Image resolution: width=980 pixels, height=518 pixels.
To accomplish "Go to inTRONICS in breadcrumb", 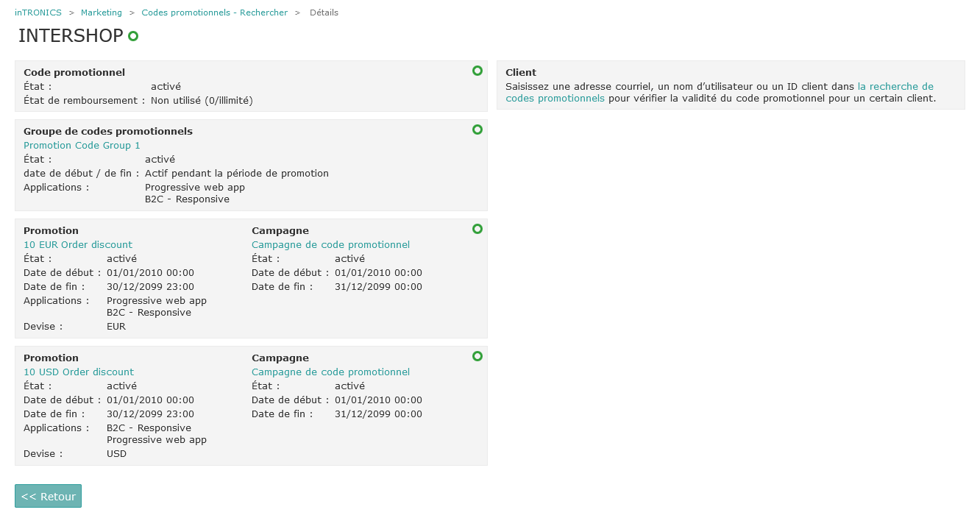I will [38, 12].
